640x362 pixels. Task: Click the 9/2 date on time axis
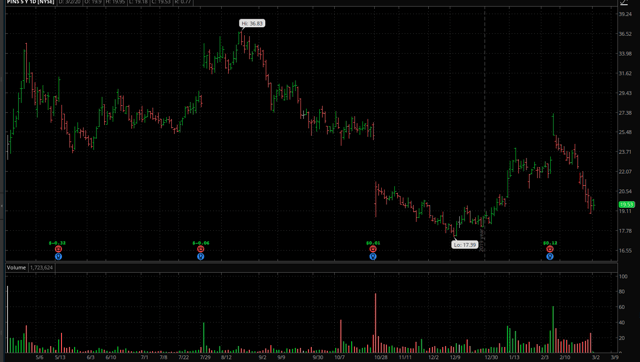(262, 357)
